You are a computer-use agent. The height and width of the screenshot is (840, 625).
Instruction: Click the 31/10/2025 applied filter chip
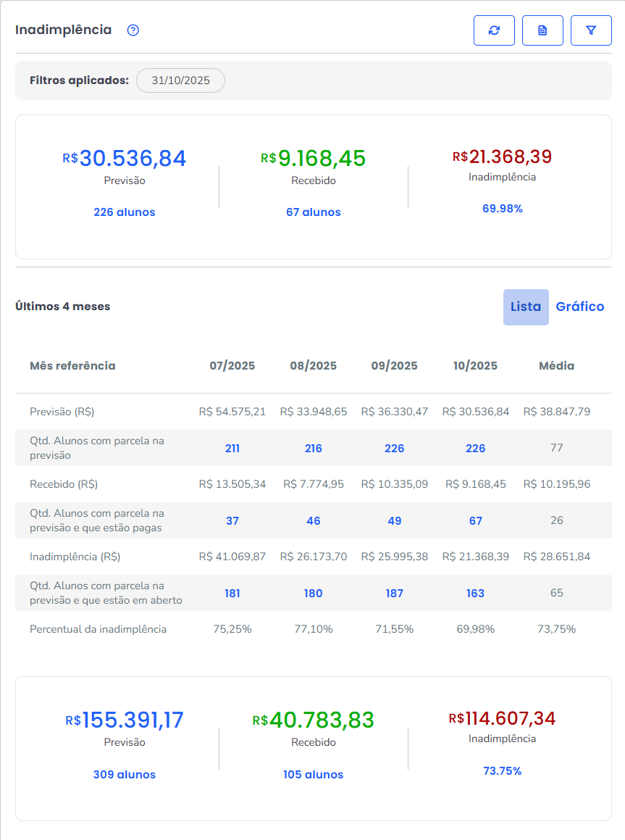pyautogui.click(x=180, y=80)
